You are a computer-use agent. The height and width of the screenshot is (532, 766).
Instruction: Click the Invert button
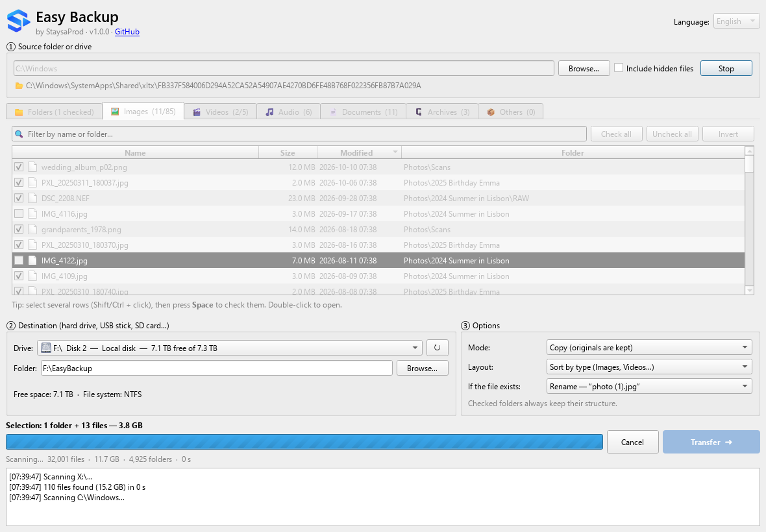point(728,134)
